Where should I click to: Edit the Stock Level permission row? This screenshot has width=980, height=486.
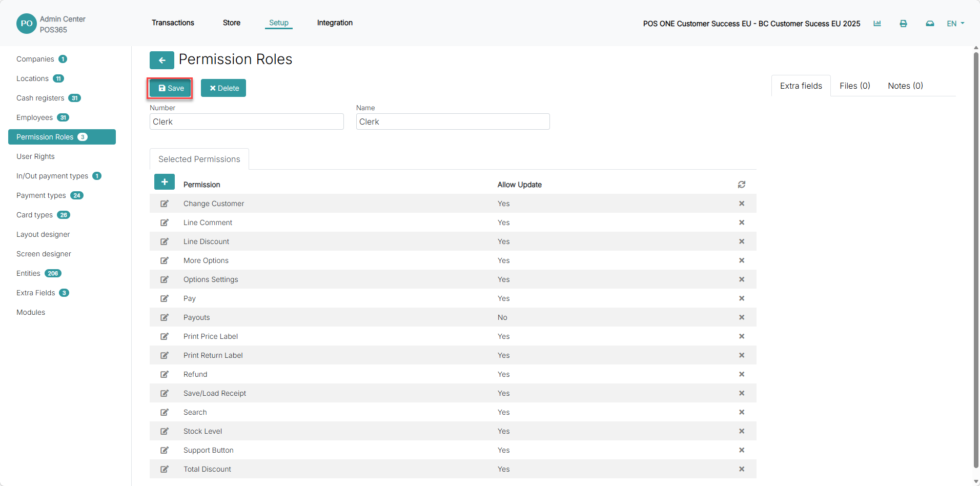pos(165,431)
